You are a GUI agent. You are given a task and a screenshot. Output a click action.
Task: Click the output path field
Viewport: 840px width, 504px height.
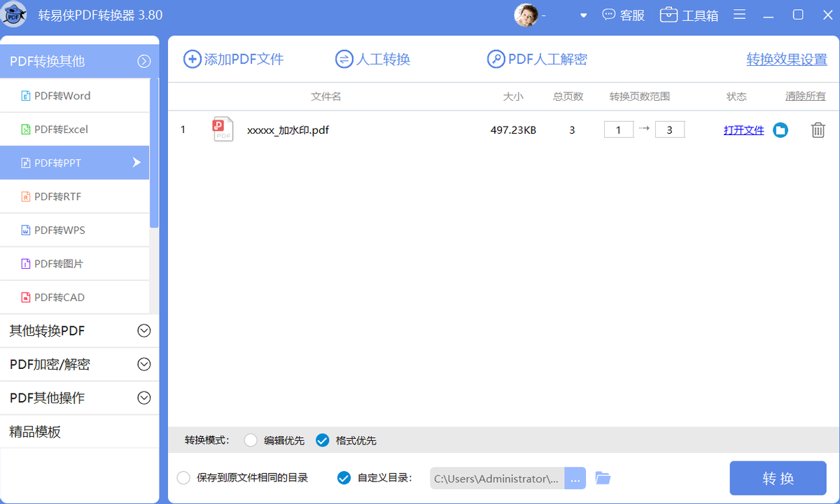[497, 479]
